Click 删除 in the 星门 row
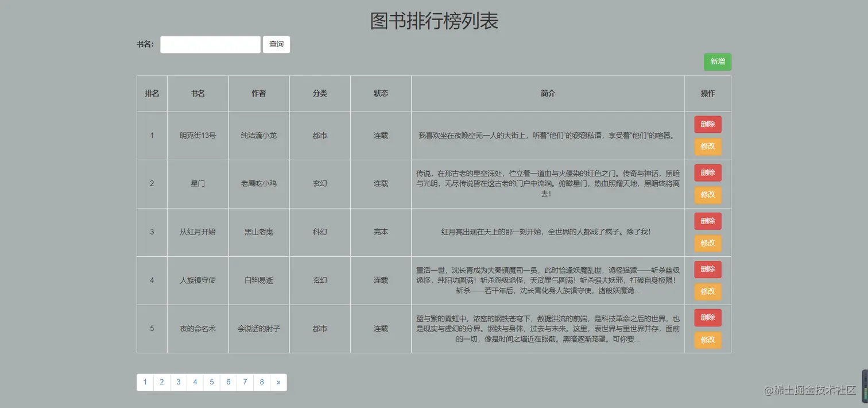Screen dimensions: 868x408 tap(708, 172)
